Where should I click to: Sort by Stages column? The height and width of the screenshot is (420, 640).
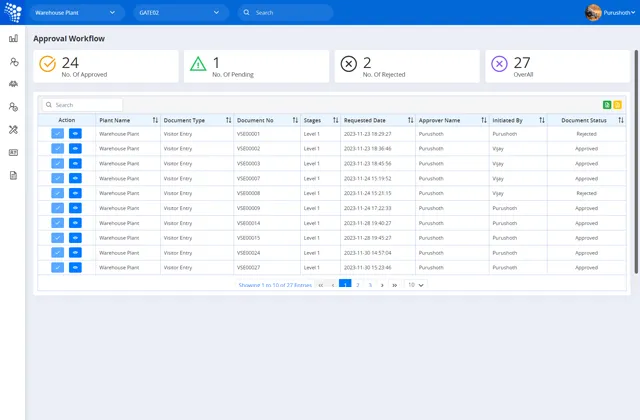pyautogui.click(x=336, y=120)
